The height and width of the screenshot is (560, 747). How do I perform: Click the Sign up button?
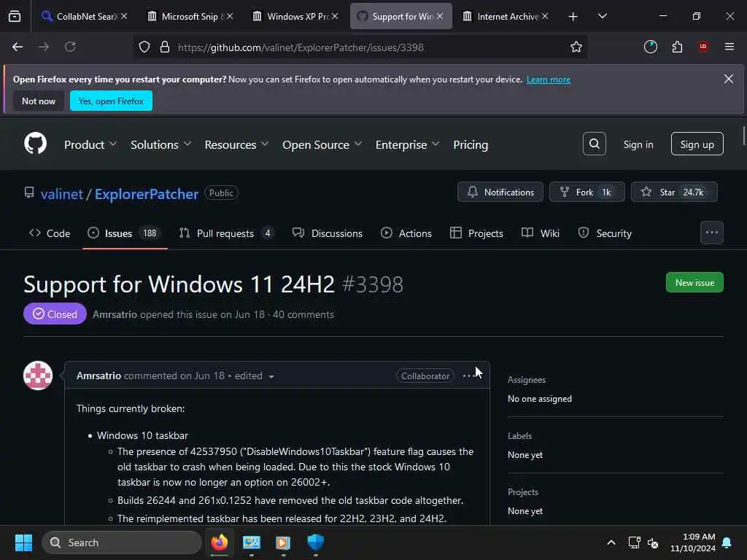697,144
